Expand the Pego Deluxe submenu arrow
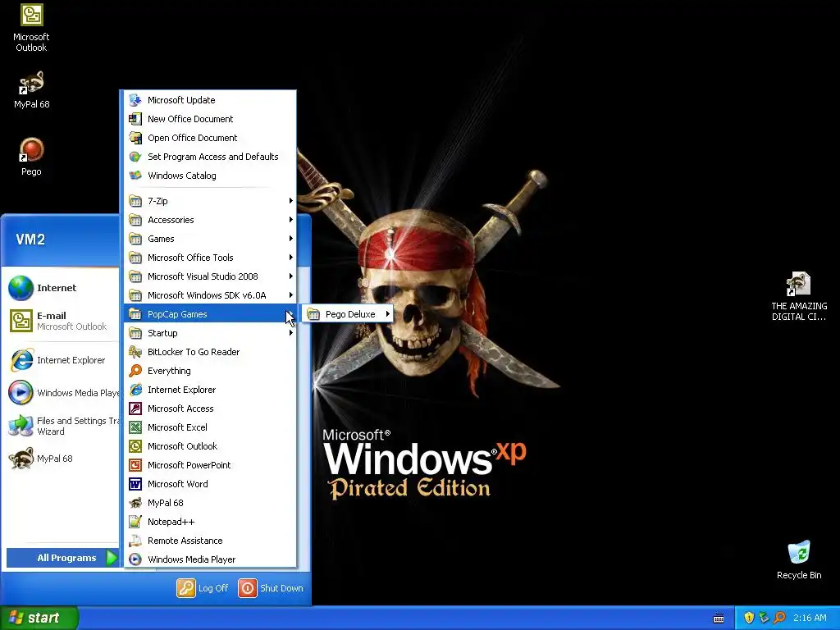This screenshot has height=630, width=840. click(x=387, y=314)
